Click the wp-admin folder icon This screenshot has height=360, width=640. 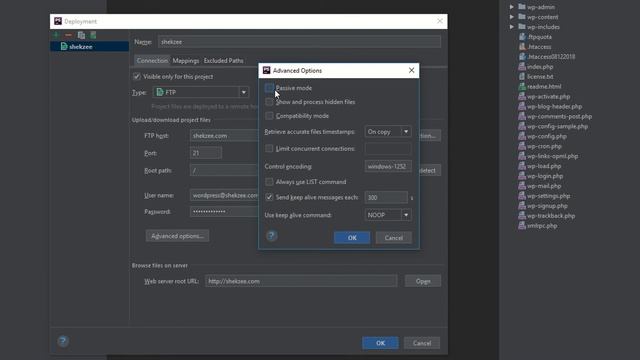click(x=522, y=7)
